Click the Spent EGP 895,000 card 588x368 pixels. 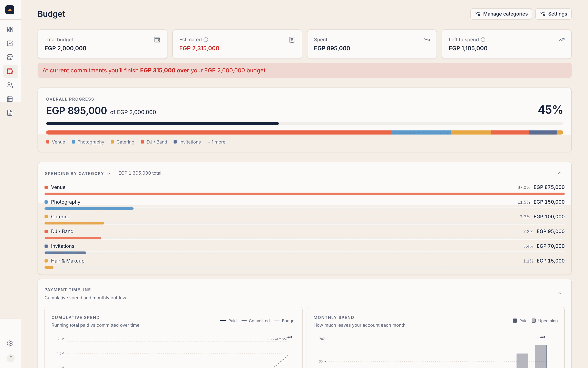372,44
